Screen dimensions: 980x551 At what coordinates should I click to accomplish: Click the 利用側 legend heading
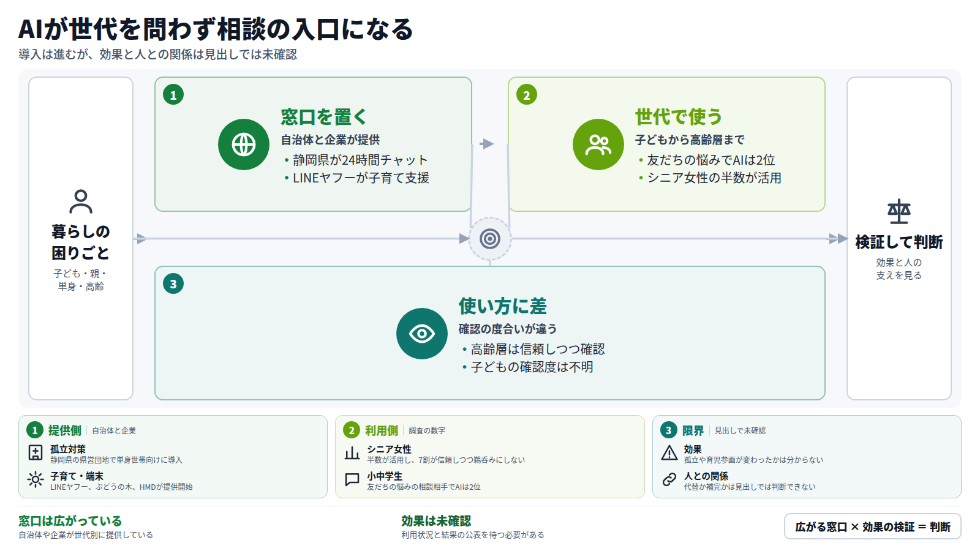(x=382, y=430)
